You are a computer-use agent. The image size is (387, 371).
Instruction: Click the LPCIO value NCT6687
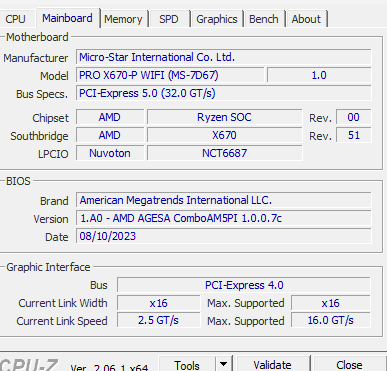224,153
